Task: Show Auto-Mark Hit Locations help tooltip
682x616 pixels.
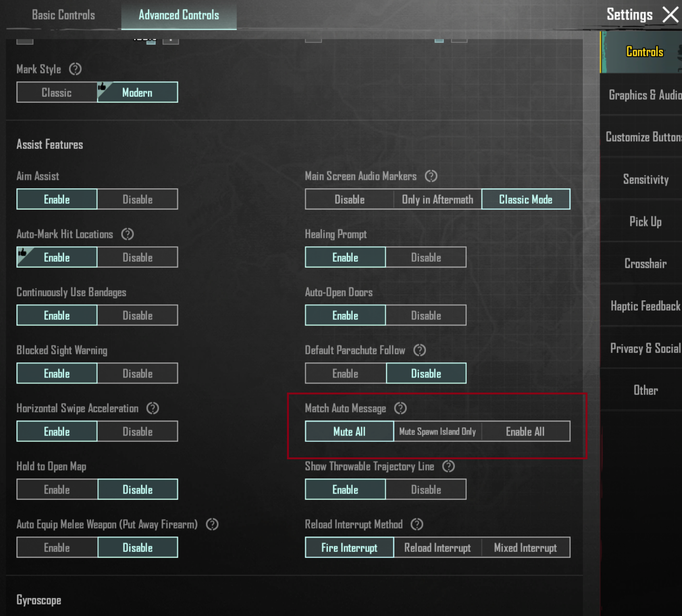Action: click(127, 234)
